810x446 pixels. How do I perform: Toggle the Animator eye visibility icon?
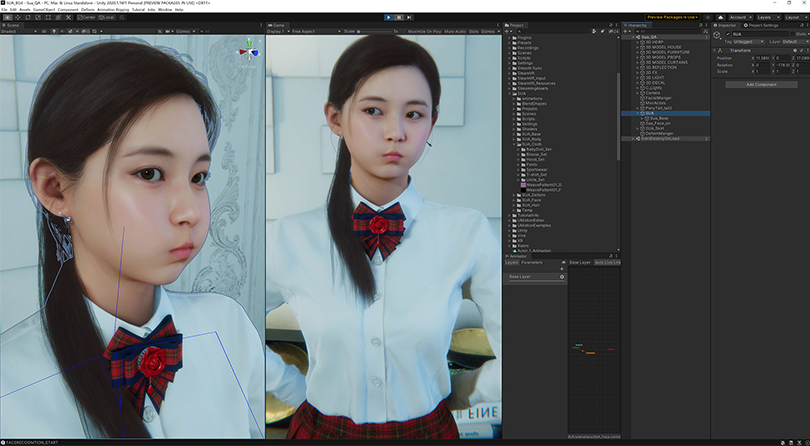[x=563, y=263]
